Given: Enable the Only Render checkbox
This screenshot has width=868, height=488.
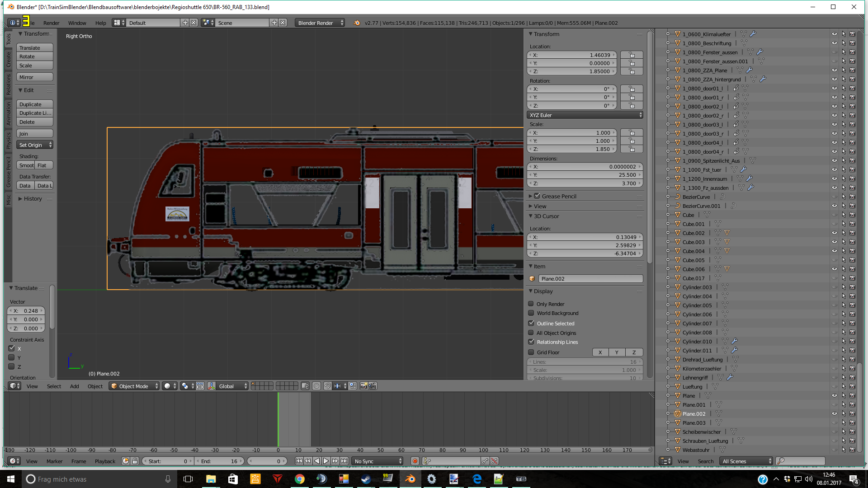Looking at the screenshot, I should tap(531, 304).
